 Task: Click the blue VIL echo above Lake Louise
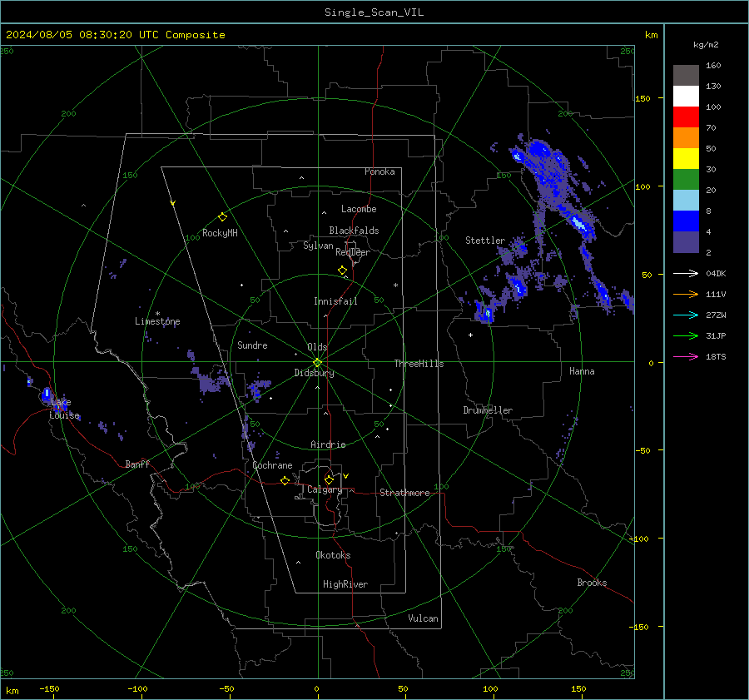pyautogui.click(x=47, y=395)
